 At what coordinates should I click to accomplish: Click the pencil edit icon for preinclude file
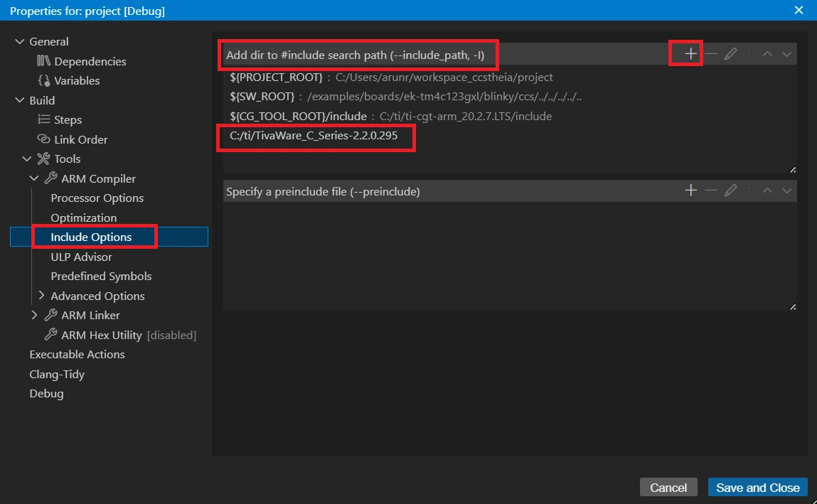730,191
